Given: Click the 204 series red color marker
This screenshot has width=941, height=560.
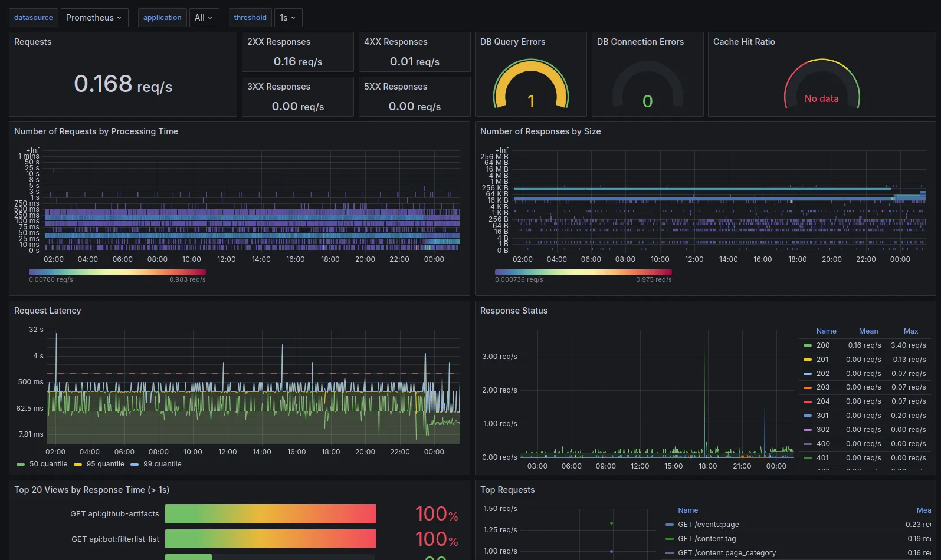Looking at the screenshot, I should pyautogui.click(x=808, y=401).
